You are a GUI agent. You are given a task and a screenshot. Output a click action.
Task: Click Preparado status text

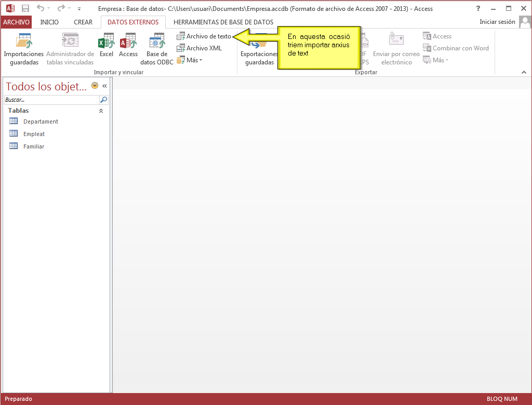tap(18, 399)
